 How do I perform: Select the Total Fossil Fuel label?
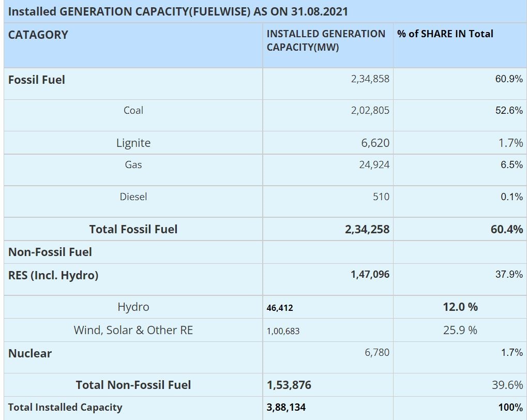click(133, 229)
